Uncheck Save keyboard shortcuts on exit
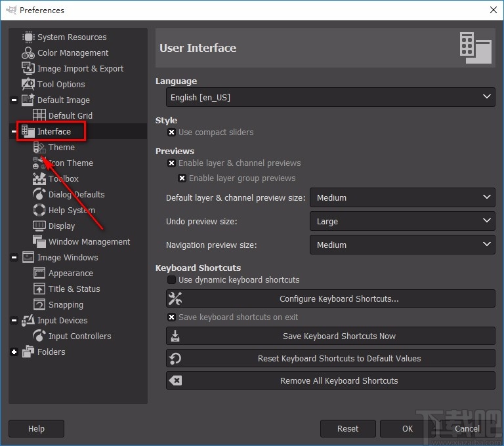 pos(171,317)
